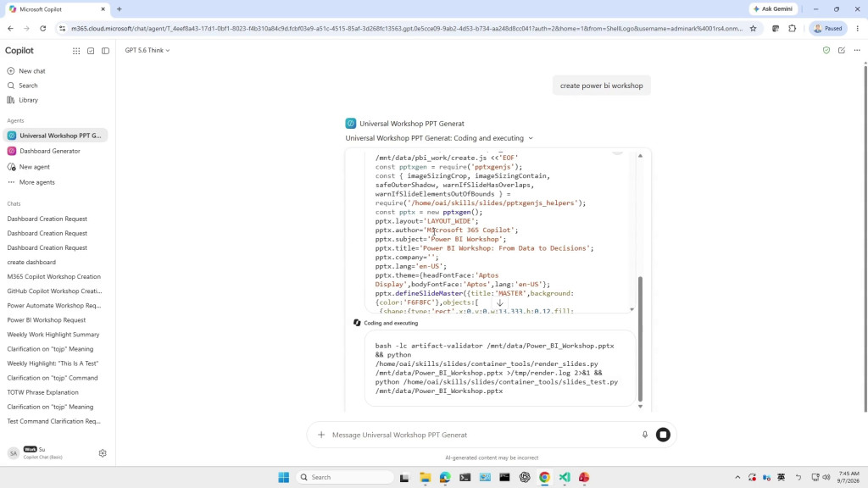Open File Explorer from taskbar
The width and height of the screenshot is (868, 488).
click(426, 477)
